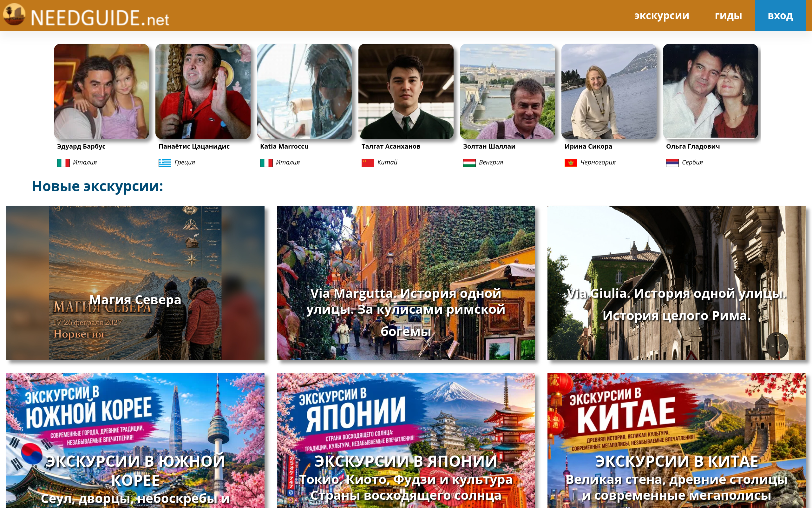Open the экскурсии menu item

point(661,16)
